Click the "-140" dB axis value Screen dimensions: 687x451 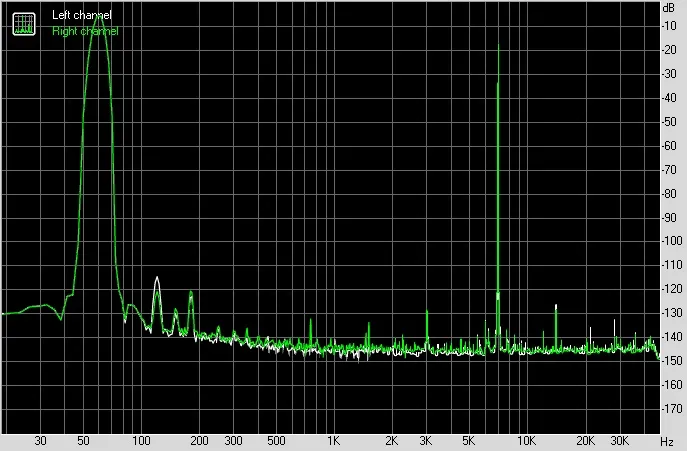672,337
